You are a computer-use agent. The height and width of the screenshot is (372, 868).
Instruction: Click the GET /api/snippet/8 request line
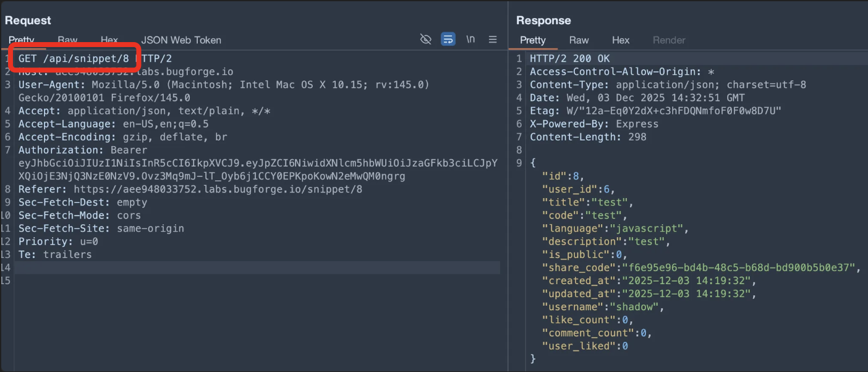coord(74,59)
